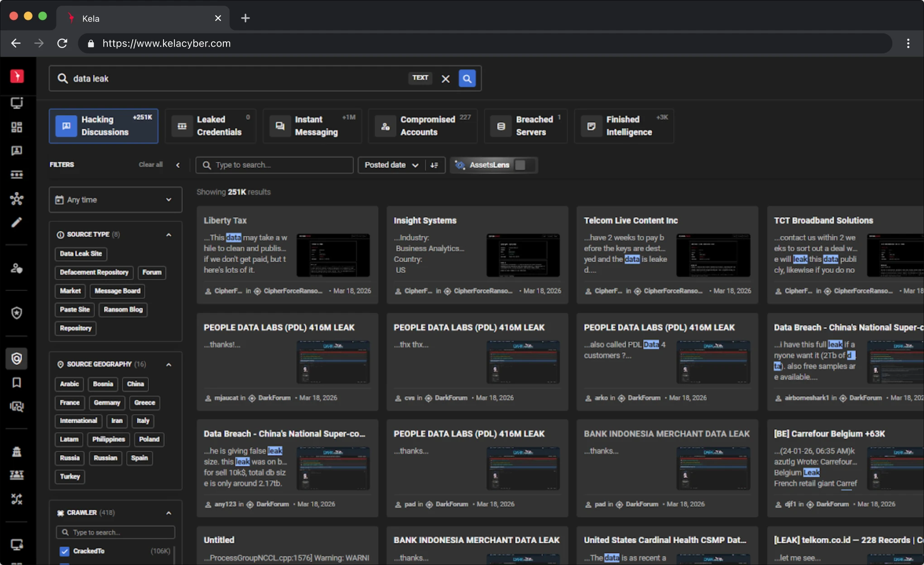924x565 pixels.
Task: Toggle the Paste Site filter chip
Action: coord(75,310)
